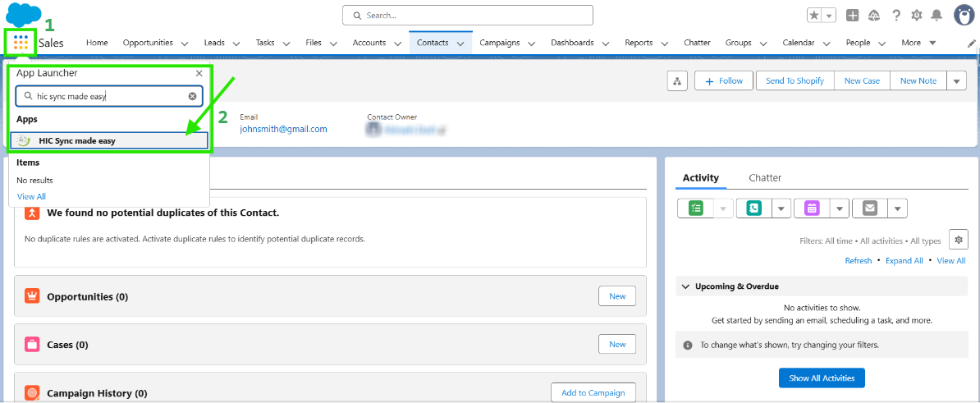Image resolution: width=980 pixels, height=403 pixels.
Task: Click Show All Activities button
Action: pos(822,378)
